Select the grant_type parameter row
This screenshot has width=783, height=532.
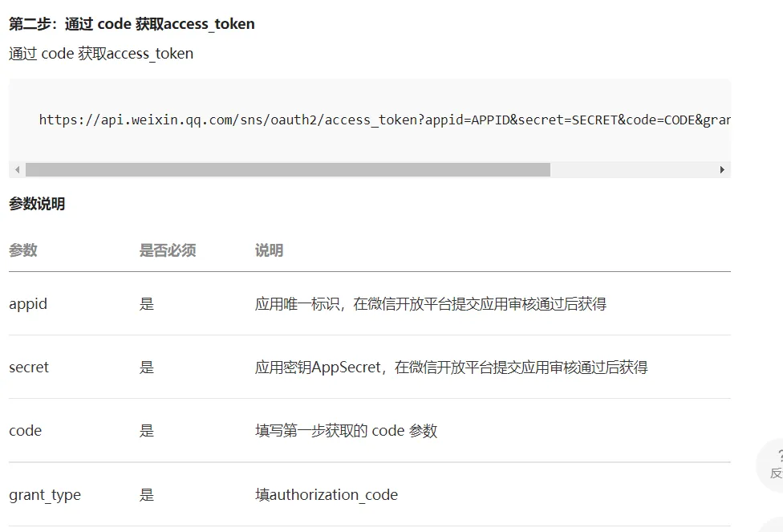45,494
